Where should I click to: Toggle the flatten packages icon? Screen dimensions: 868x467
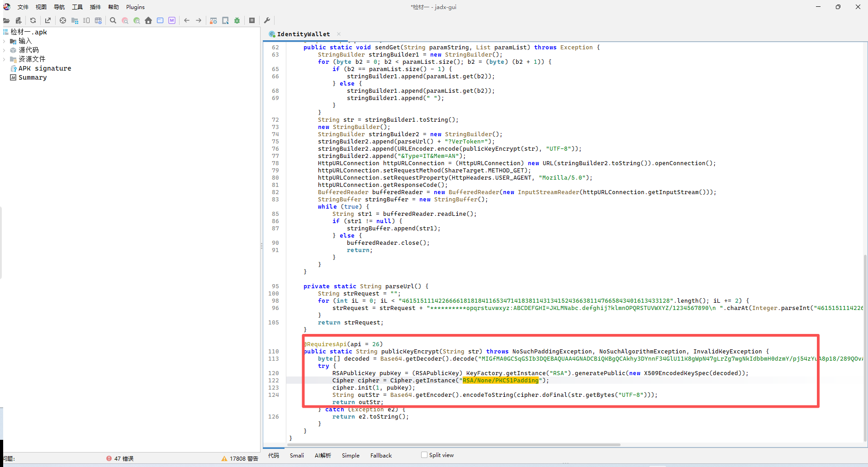pyautogui.click(x=75, y=20)
